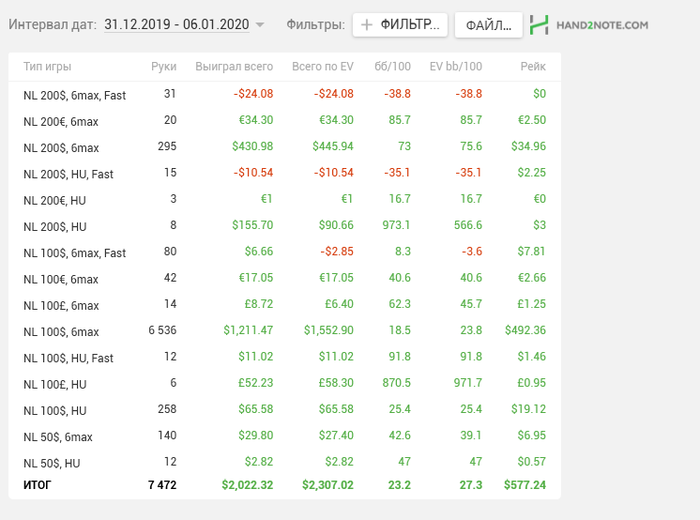Click the 973.1 bb/100 cell
This screenshot has height=520, width=700.
coord(396,225)
